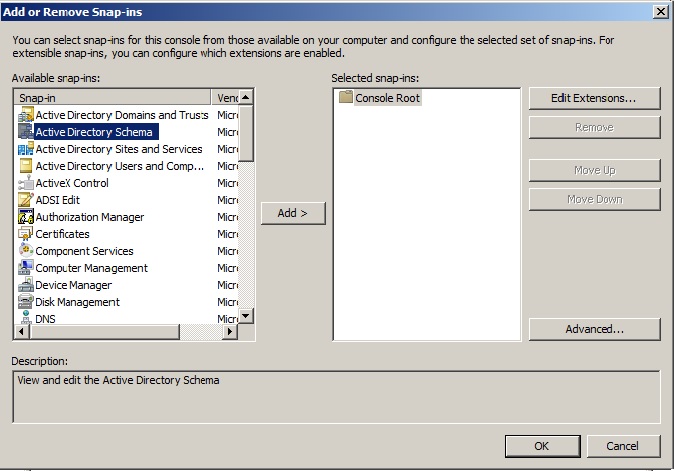
Task: Click vertical scrollbar down arrow
Action: tap(246, 316)
